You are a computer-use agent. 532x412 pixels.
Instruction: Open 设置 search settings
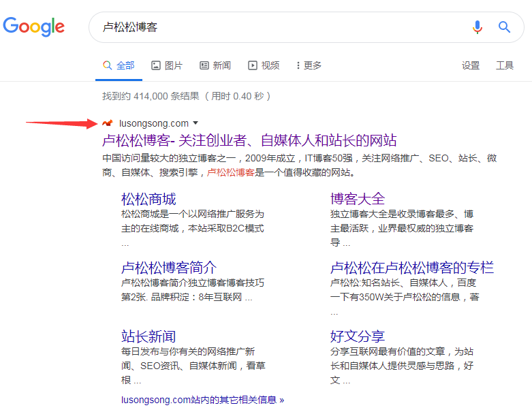click(471, 65)
